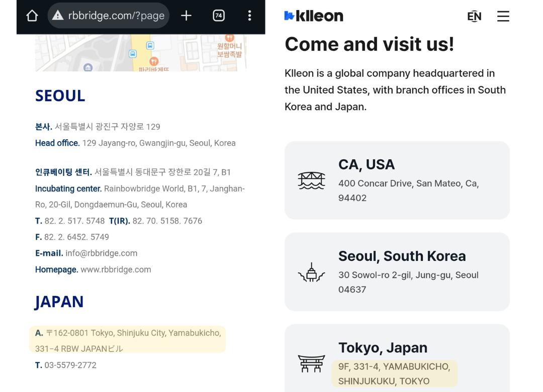Click the pagoda icon for Seoul office

click(x=311, y=272)
